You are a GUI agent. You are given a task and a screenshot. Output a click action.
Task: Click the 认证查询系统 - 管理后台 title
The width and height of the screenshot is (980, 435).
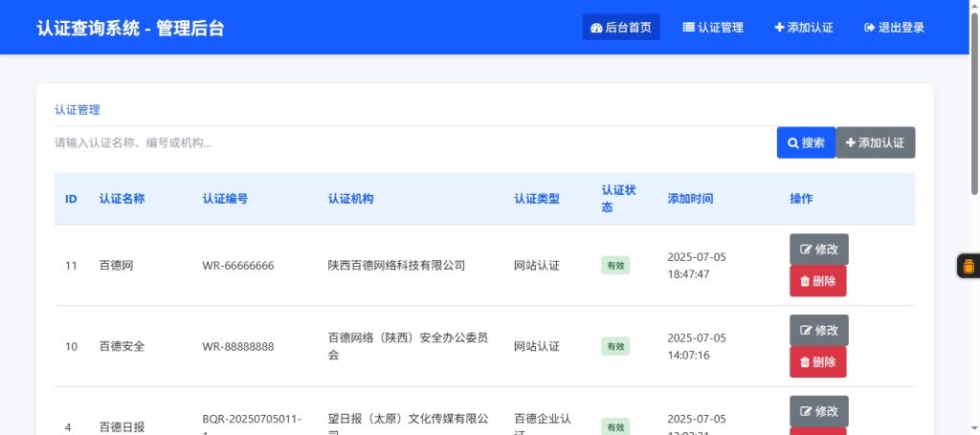pyautogui.click(x=130, y=28)
